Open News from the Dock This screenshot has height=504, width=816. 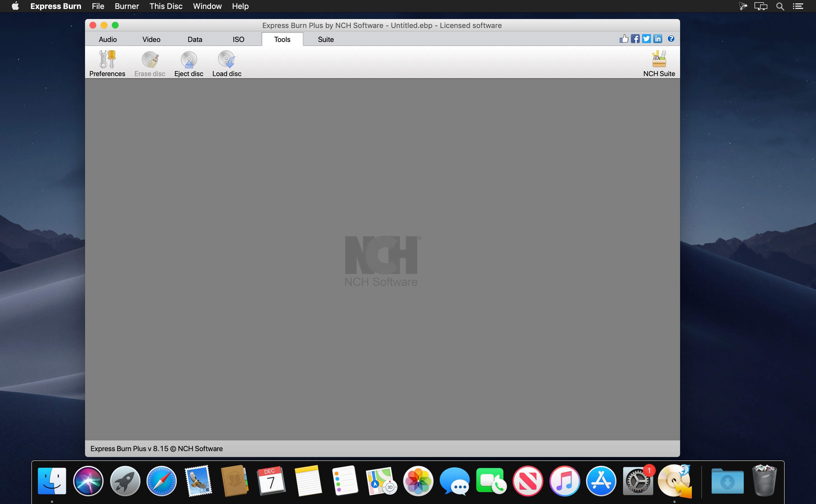(x=528, y=481)
